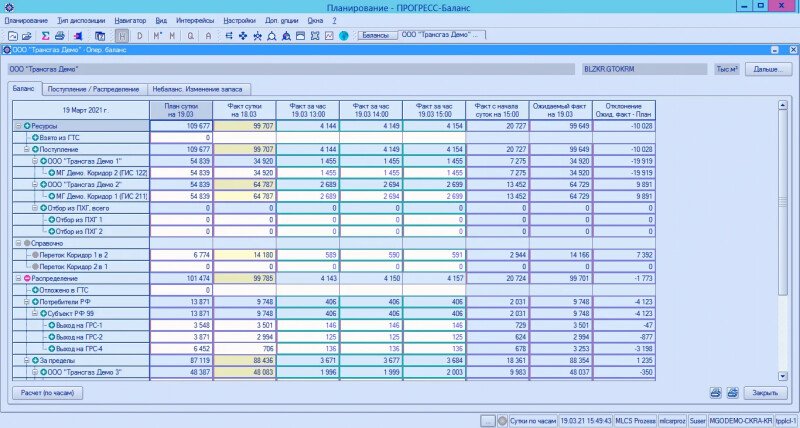Click the globe icon in the toolbar
Viewport: 800px width, 428px height.
(x=343, y=36)
